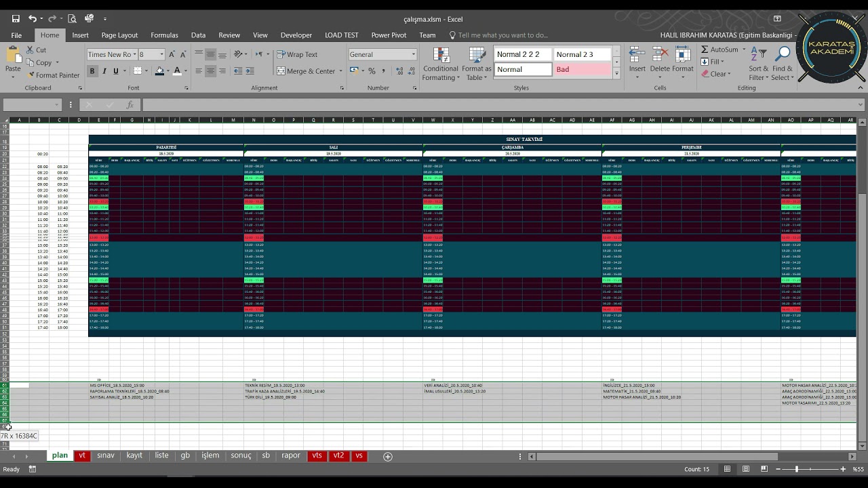Open the Power Pivot ribbon tab
The height and width of the screenshot is (488, 868).
(389, 35)
